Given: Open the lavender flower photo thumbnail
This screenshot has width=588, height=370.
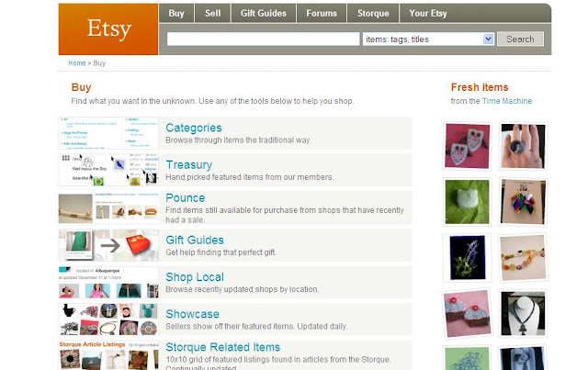Looking at the screenshot, I should (467, 258).
